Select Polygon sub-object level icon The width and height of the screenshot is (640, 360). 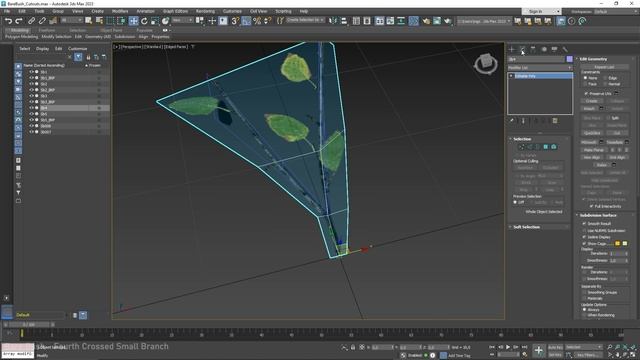pyautogui.click(x=546, y=147)
